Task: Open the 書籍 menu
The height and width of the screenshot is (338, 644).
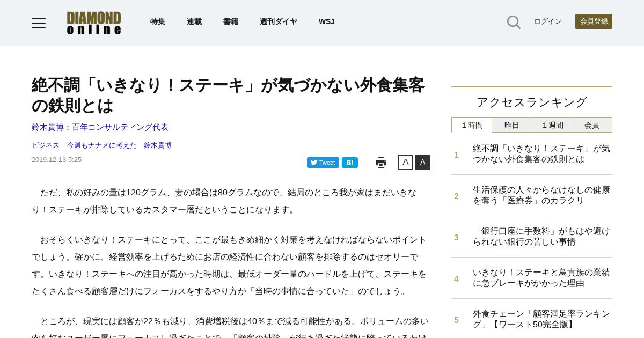Action: (231, 21)
